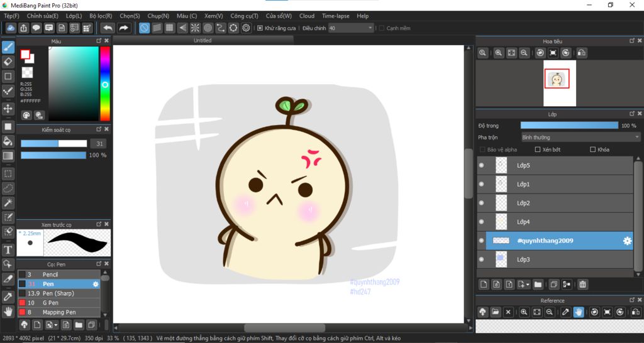Open the add brush dropdown arrow

[56, 325]
